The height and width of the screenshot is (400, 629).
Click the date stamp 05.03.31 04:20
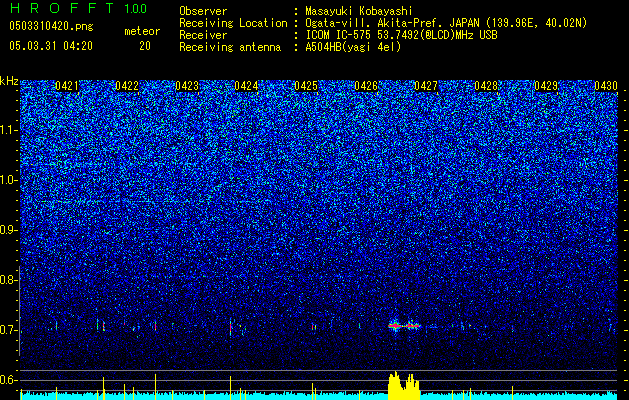(x=51, y=46)
